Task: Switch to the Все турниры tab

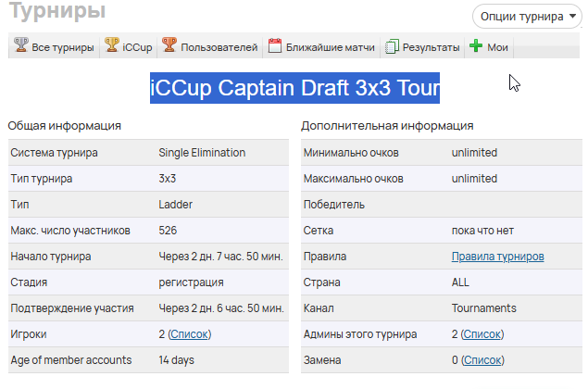Action: point(54,46)
